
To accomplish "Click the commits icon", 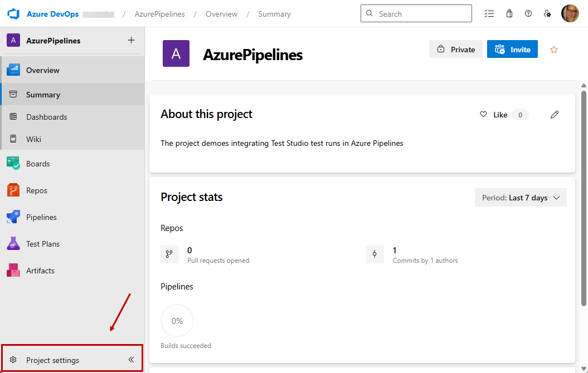I will (375, 254).
